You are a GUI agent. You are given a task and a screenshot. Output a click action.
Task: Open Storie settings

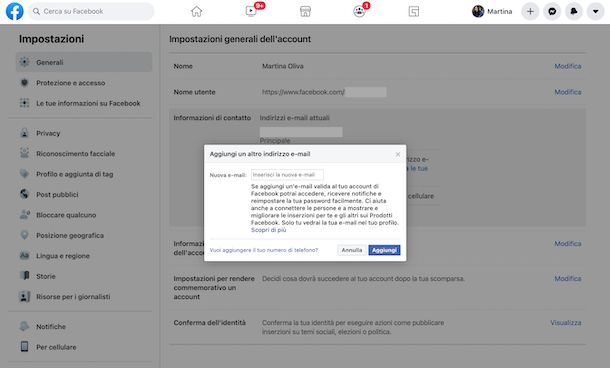(x=84, y=276)
